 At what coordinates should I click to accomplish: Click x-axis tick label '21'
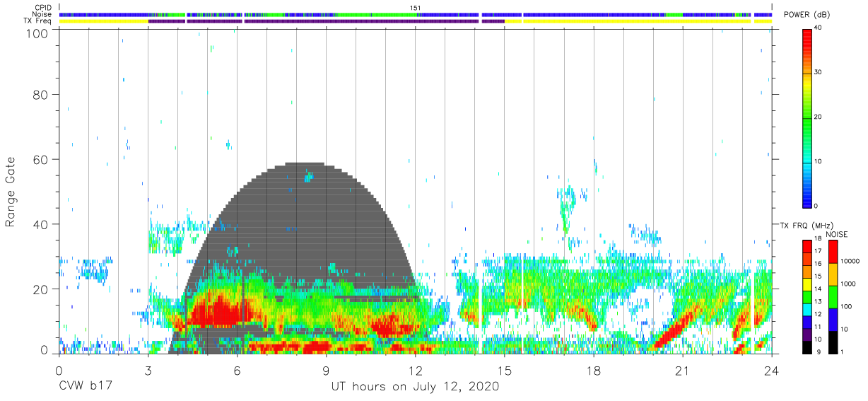coord(682,371)
